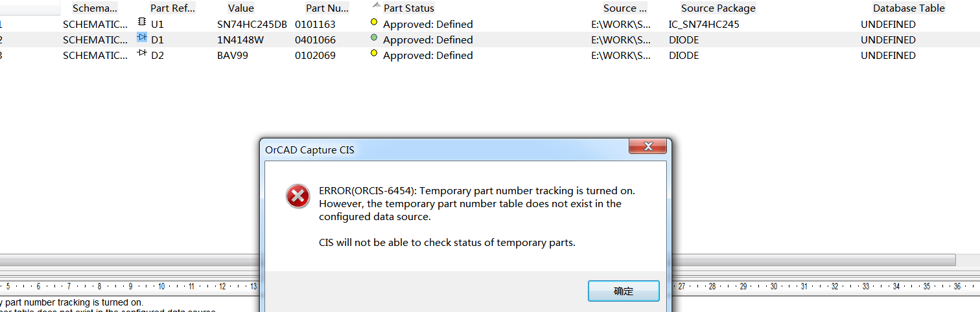The image size is (980, 312).
Task: Click the IC symbol icon beside U1
Action: coord(142,22)
